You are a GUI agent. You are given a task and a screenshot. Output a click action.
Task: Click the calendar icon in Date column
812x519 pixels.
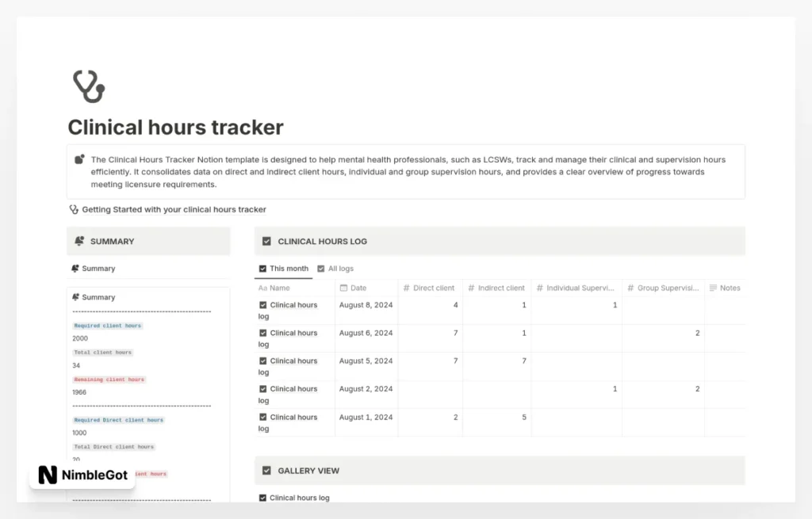click(x=343, y=288)
